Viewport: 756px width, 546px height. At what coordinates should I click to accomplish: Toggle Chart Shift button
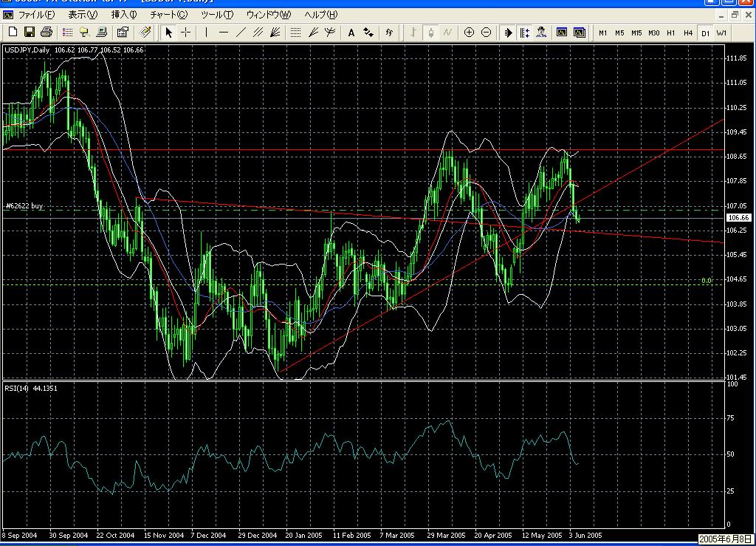525,33
